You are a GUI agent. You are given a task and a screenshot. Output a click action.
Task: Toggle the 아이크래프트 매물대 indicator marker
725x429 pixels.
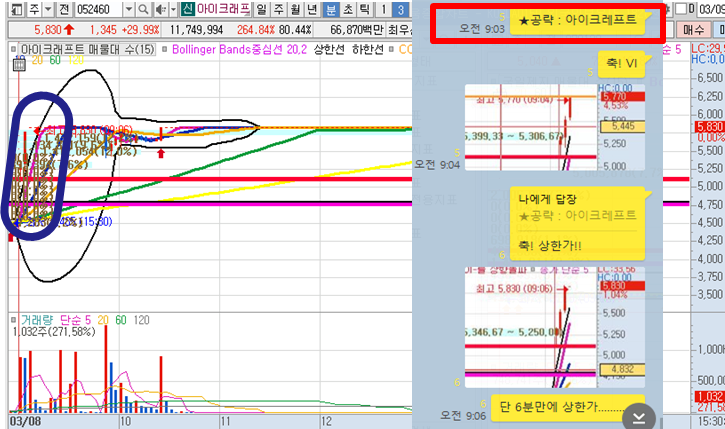pos(13,49)
